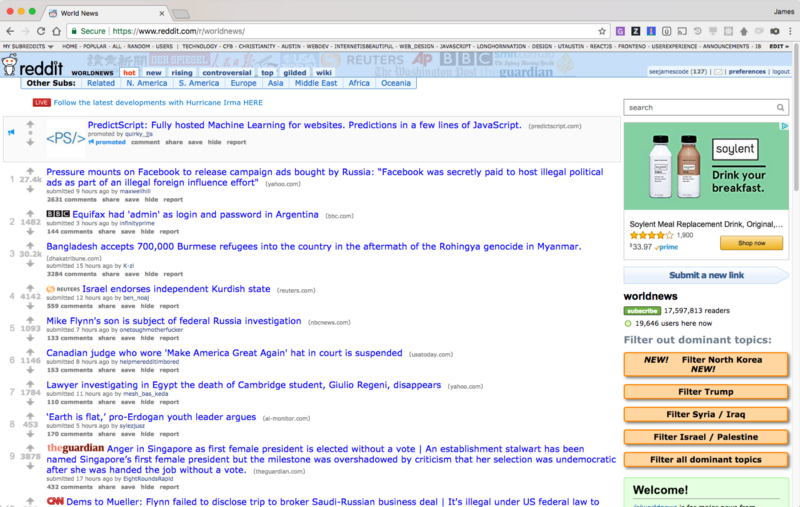Open the wiki tab
800x507 pixels.
pyautogui.click(x=323, y=72)
